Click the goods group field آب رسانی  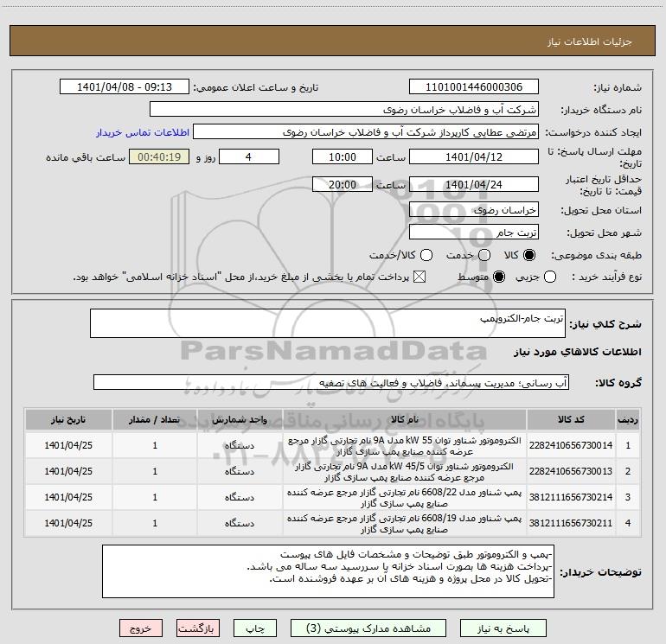click(x=331, y=382)
